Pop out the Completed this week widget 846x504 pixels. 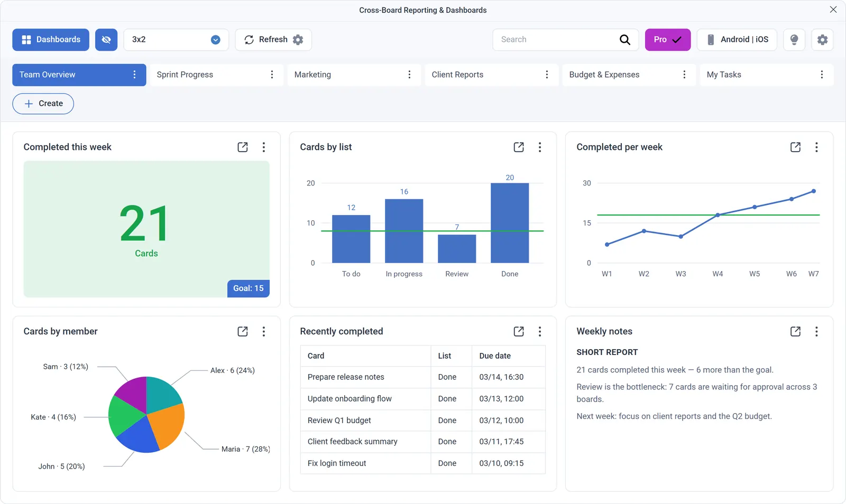pos(243,147)
